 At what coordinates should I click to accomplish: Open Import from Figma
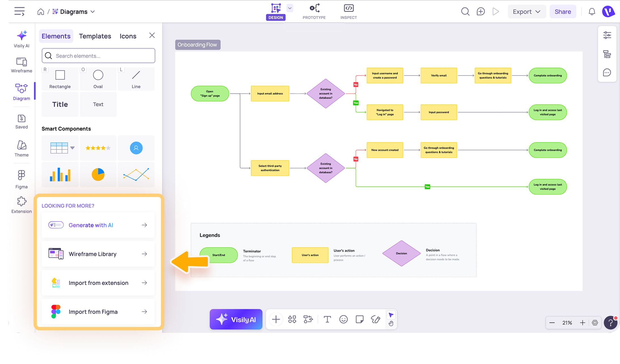point(98,312)
